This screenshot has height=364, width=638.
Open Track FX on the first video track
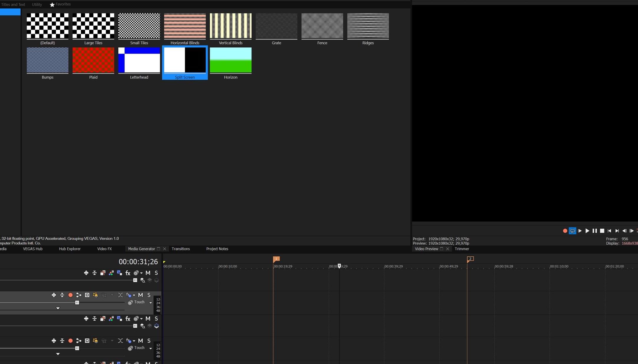[x=128, y=273]
